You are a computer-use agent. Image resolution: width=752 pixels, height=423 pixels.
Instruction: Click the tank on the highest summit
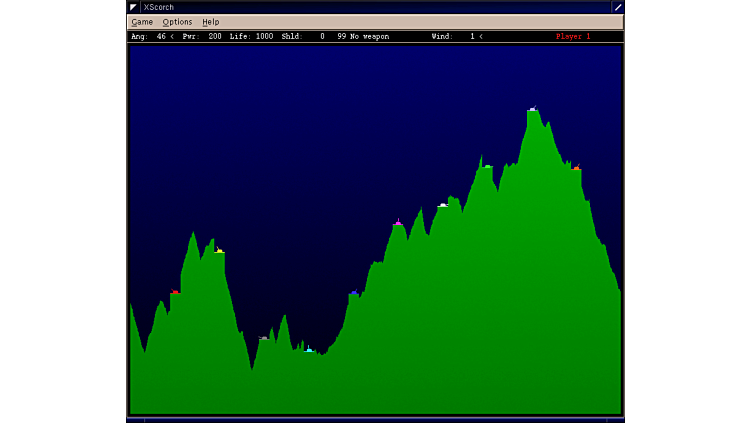pyautogui.click(x=533, y=108)
